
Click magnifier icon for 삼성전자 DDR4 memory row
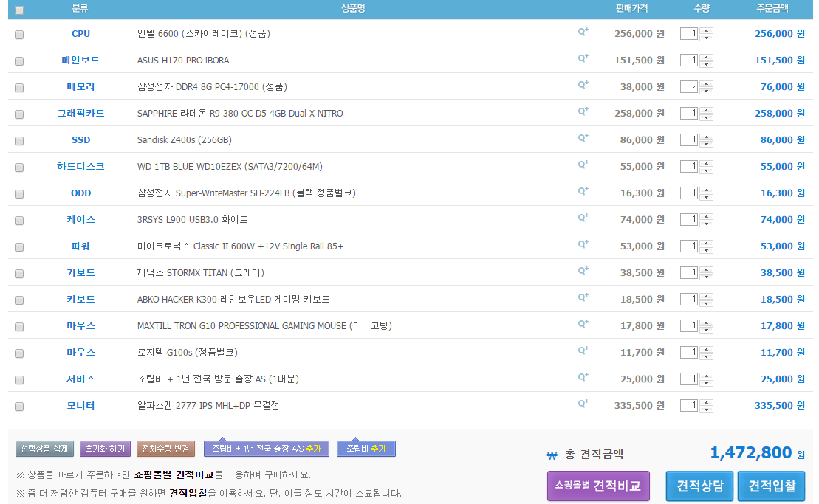click(x=583, y=85)
